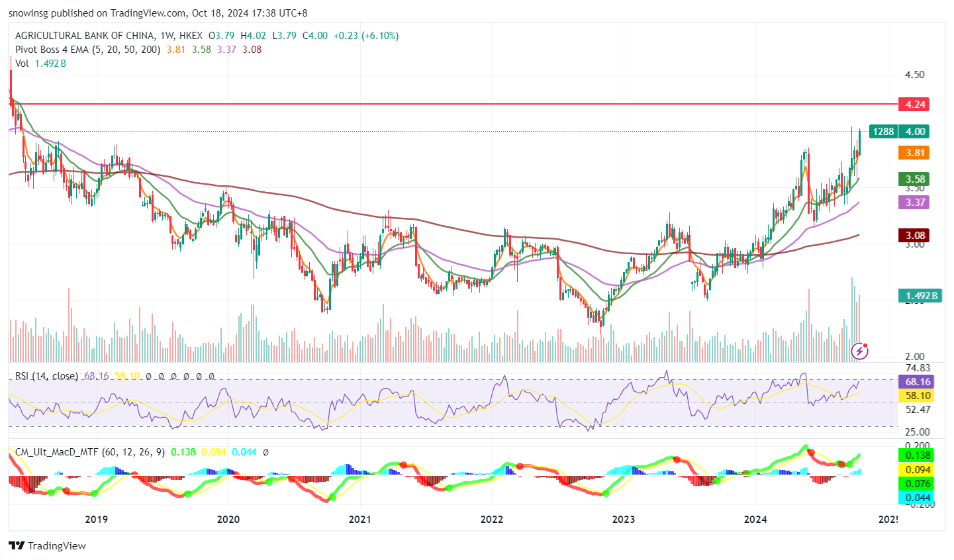
Task: Click the 1.492B volume axis label
Action: click(x=919, y=296)
